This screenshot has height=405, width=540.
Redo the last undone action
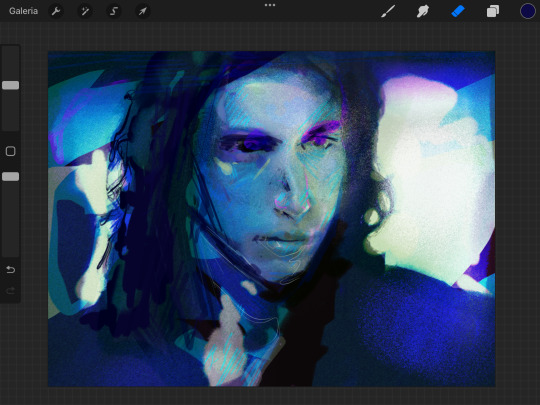[11, 291]
